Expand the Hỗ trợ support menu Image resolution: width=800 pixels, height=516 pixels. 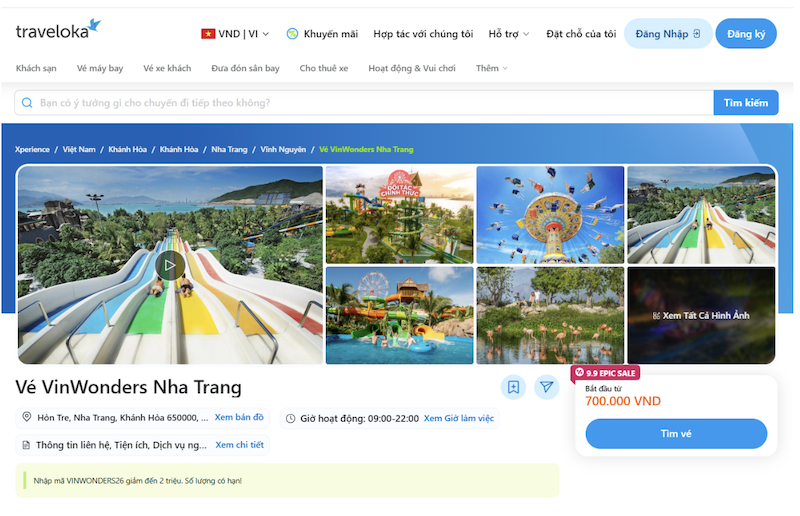[x=509, y=34]
